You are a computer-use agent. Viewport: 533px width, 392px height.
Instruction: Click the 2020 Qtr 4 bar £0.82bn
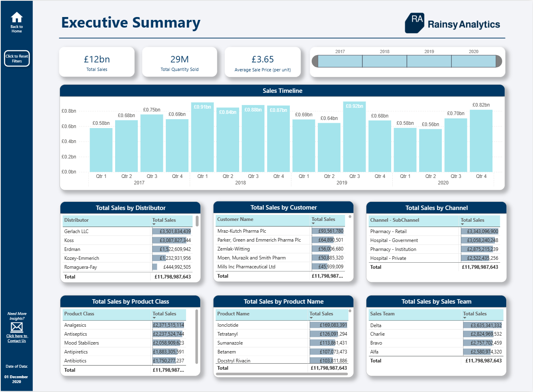tap(481, 141)
